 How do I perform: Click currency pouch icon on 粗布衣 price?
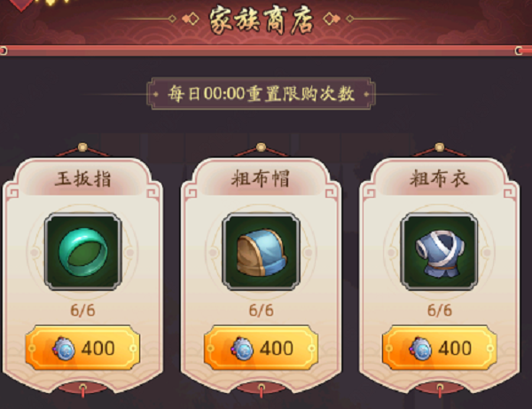tap(420, 349)
